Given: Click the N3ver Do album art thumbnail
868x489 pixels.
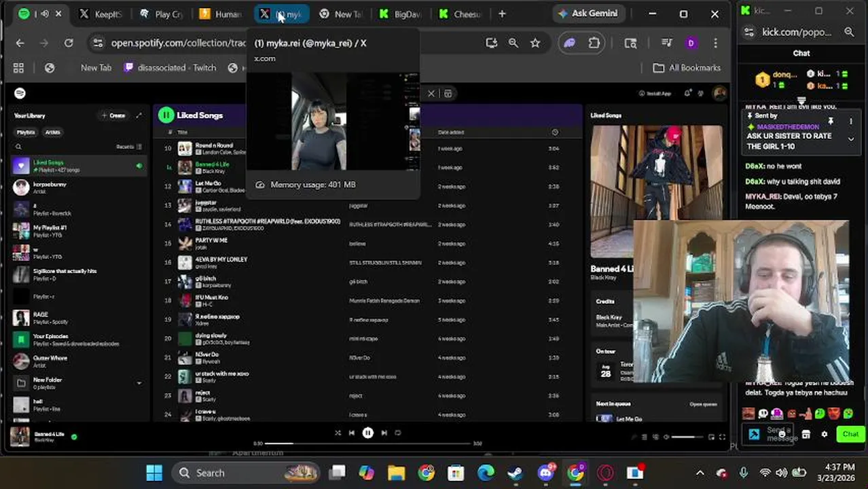Looking at the screenshot, I should tap(185, 357).
